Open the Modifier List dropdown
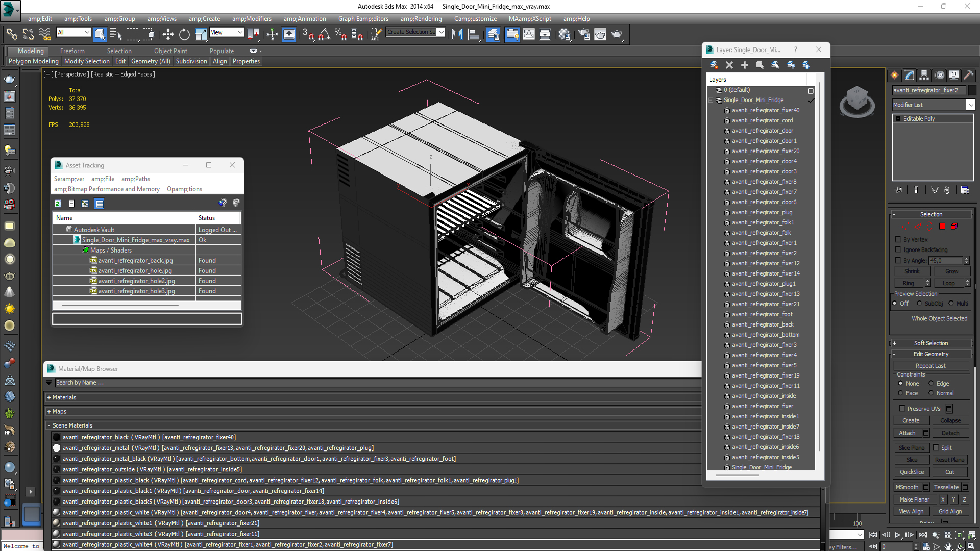Viewport: 980px width, 551px height. click(x=971, y=105)
